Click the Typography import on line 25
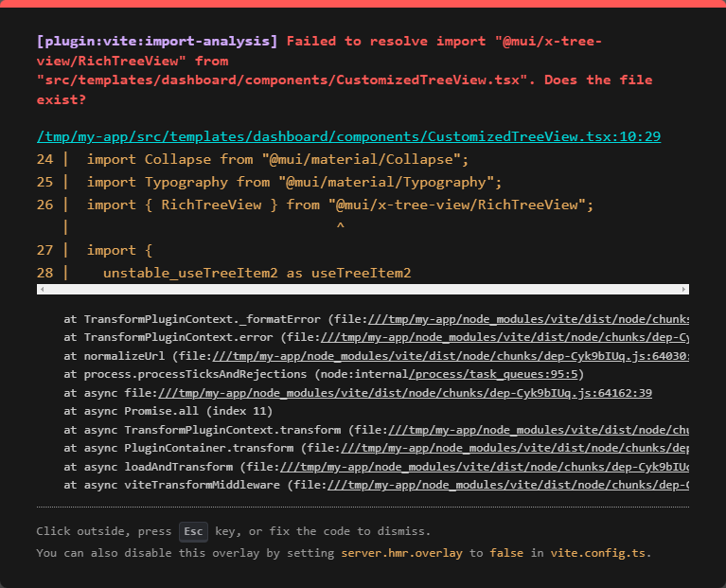This screenshot has width=726, height=588. [x=294, y=182]
